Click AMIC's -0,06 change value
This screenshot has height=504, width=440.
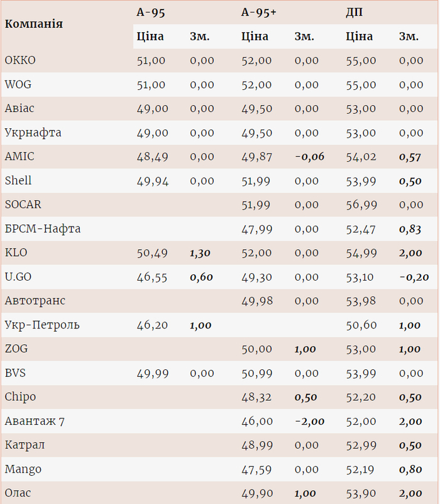[309, 157]
